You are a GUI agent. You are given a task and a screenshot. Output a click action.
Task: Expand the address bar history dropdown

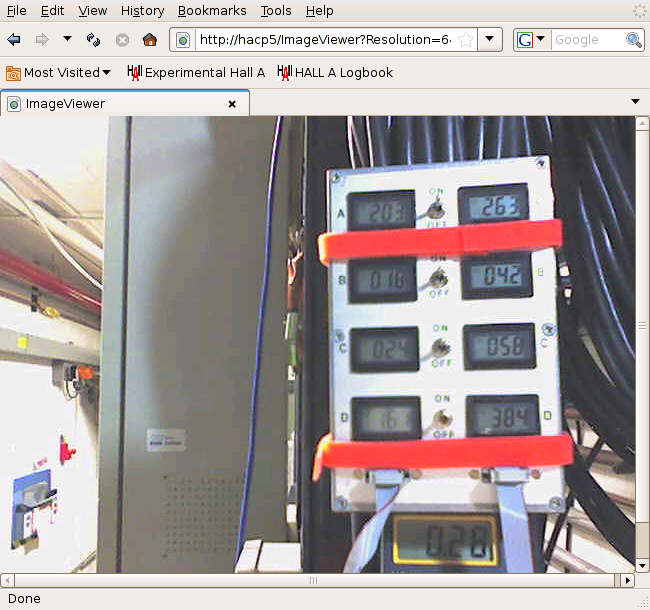490,39
